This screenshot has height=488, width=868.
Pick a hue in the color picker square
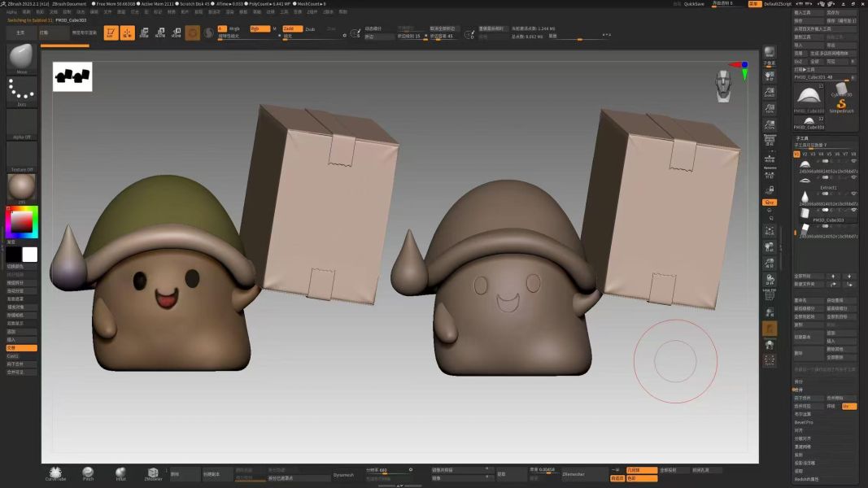(x=21, y=221)
